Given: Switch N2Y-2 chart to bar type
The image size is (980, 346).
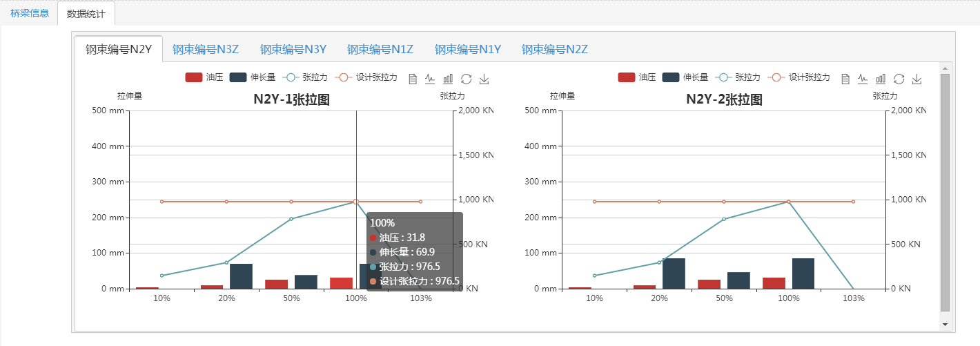Looking at the screenshot, I should tap(881, 79).
